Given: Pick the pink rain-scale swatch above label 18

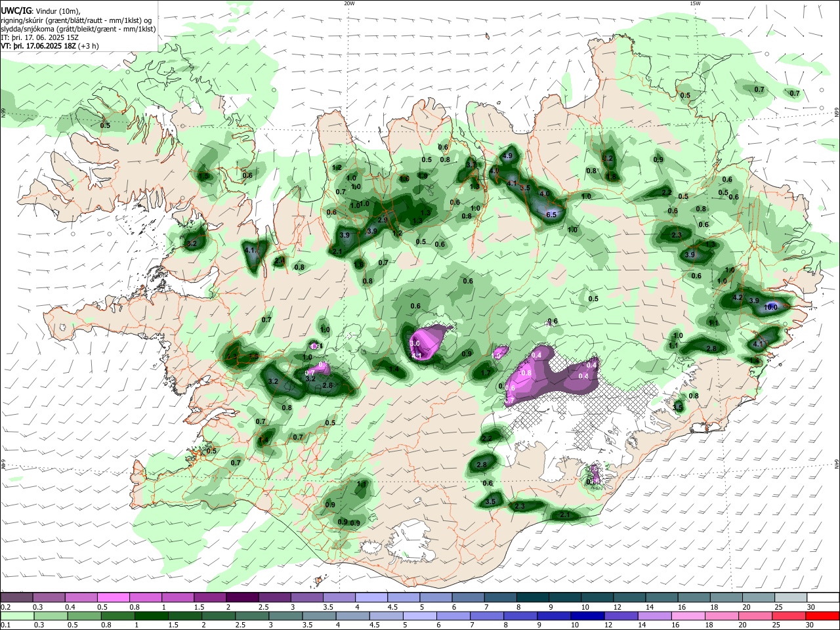Looking at the screenshot, I should 722,616.
